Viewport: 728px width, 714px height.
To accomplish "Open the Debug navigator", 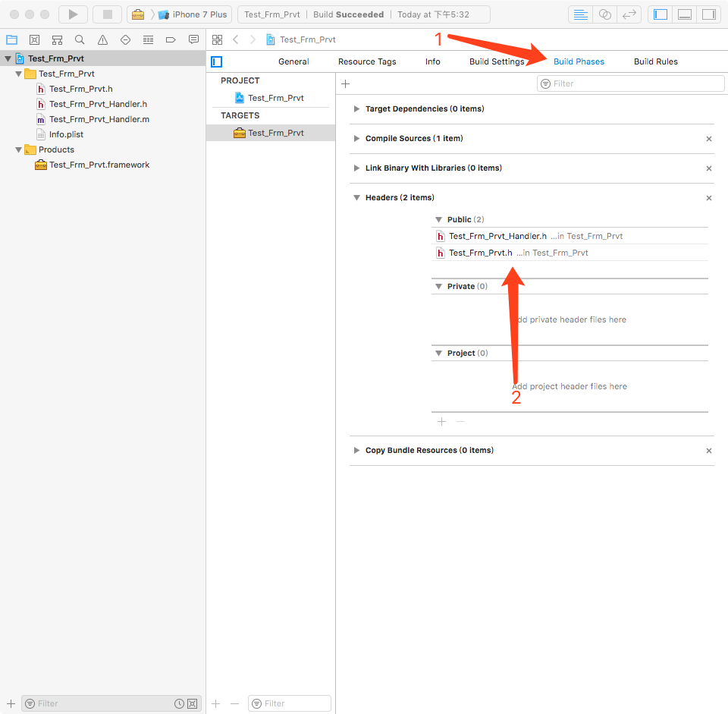I will [148, 40].
